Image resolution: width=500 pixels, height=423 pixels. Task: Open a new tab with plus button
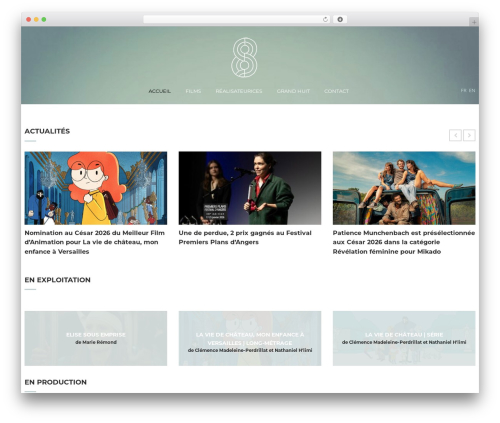(474, 22)
